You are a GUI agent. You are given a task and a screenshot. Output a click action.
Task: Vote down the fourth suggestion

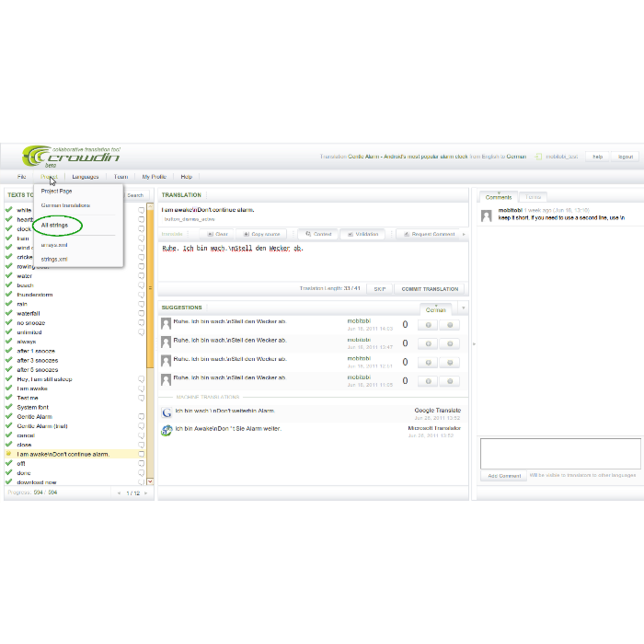pos(450,381)
